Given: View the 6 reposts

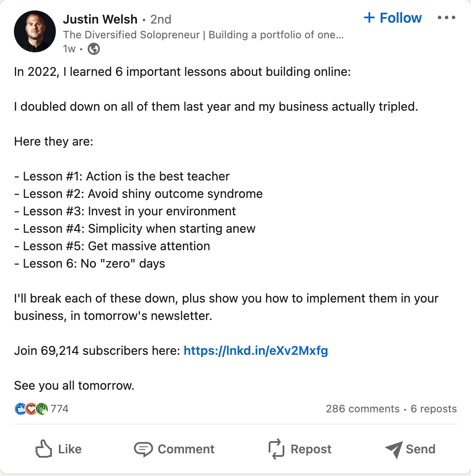Looking at the screenshot, I should (433, 408).
